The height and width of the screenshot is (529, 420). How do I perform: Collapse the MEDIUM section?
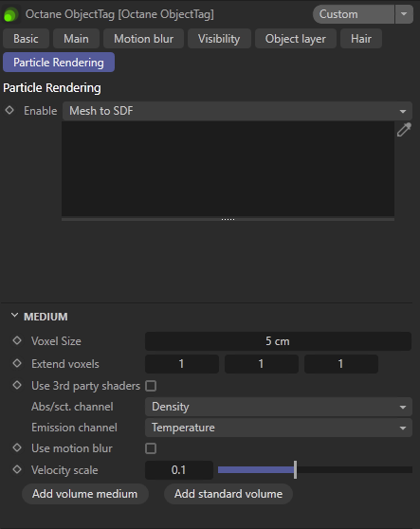click(x=14, y=316)
